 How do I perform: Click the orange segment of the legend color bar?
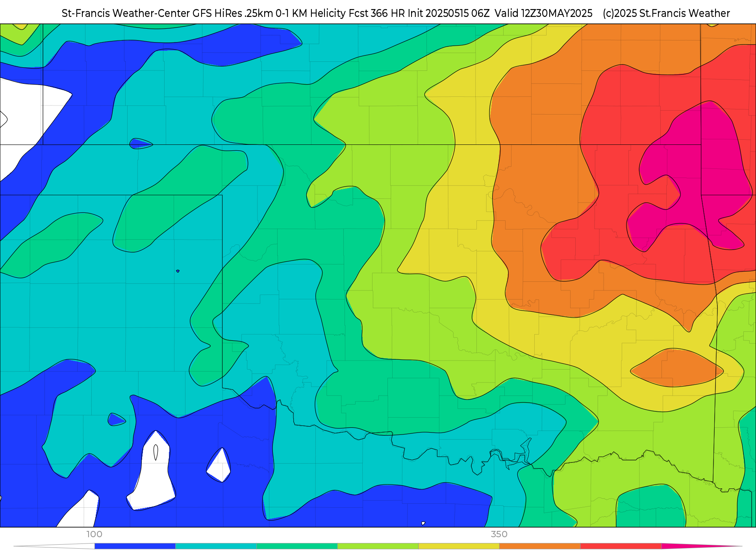pos(540,546)
